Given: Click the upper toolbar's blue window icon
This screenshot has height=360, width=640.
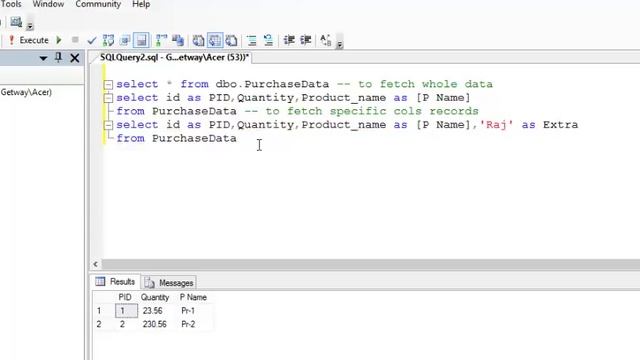Looking at the screenshot, I should (16, 22).
